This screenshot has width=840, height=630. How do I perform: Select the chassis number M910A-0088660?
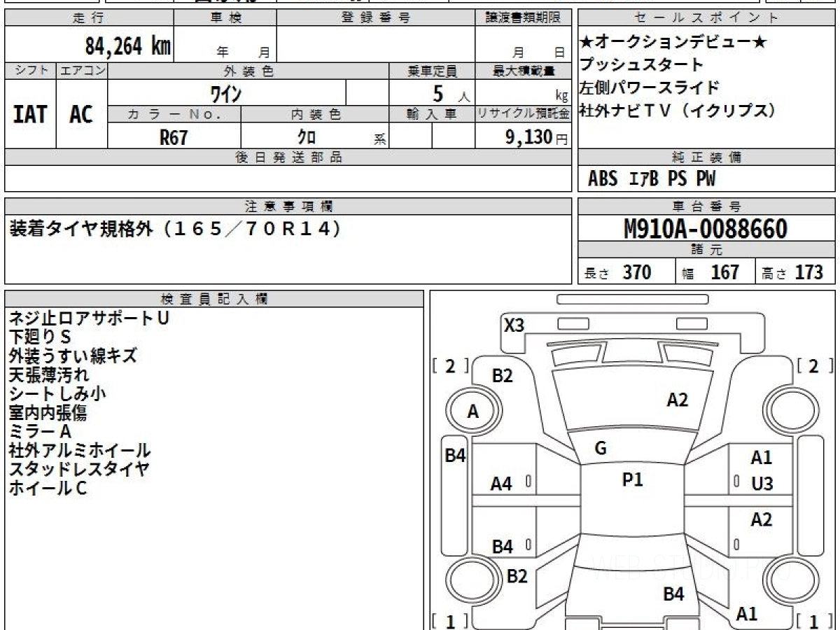tap(706, 229)
